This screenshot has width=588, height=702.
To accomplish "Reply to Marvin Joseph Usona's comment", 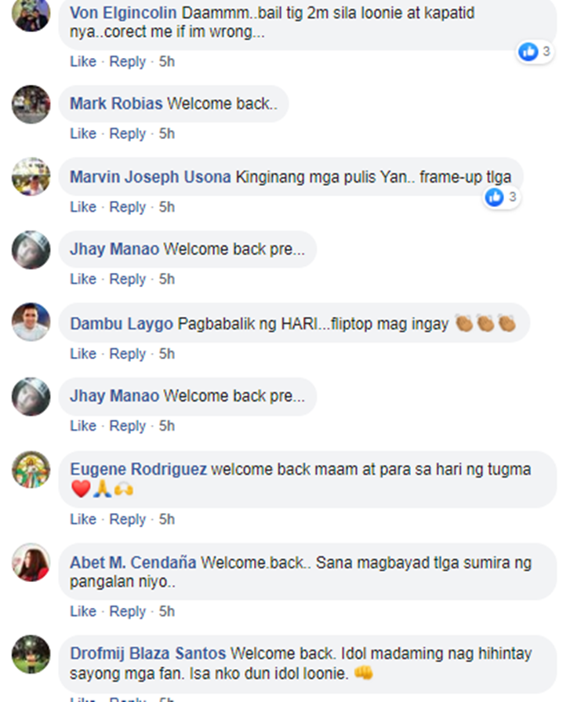I will (x=128, y=207).
